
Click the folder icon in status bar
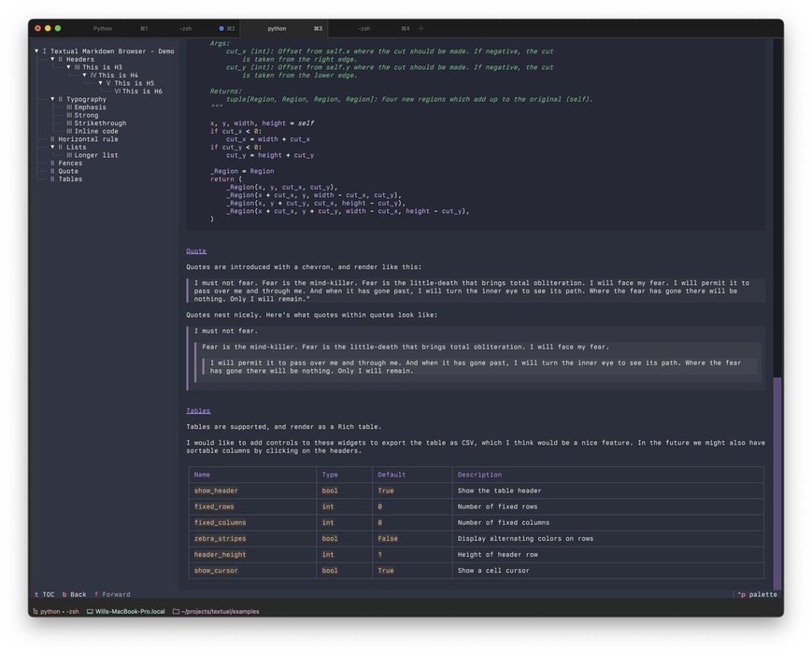(x=176, y=611)
